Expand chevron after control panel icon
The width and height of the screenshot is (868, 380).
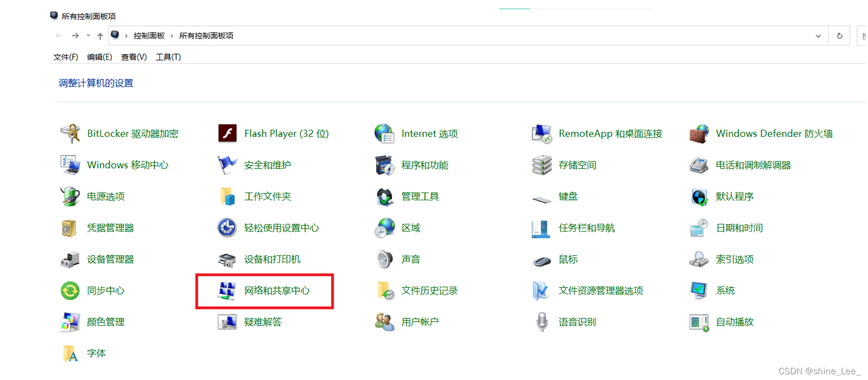[x=126, y=36]
